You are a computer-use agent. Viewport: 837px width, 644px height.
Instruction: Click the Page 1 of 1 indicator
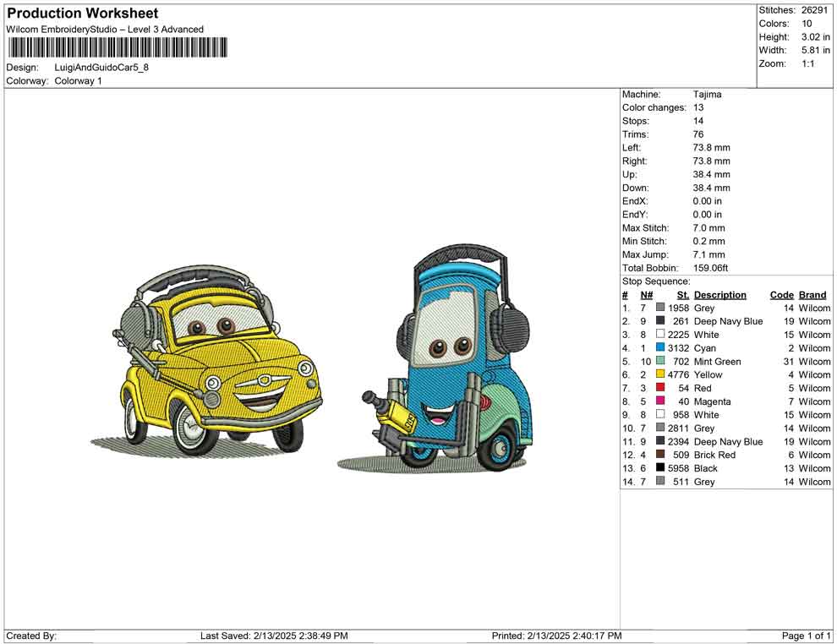click(x=806, y=636)
